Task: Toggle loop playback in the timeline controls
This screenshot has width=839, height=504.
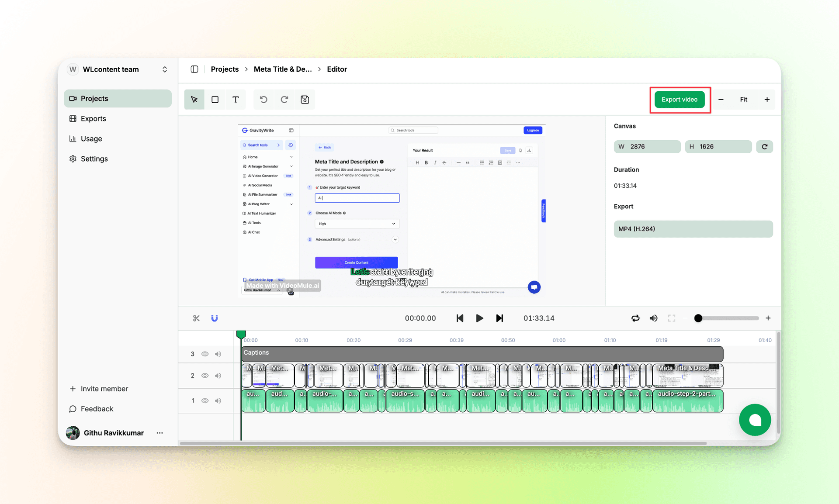Action: 635,318
